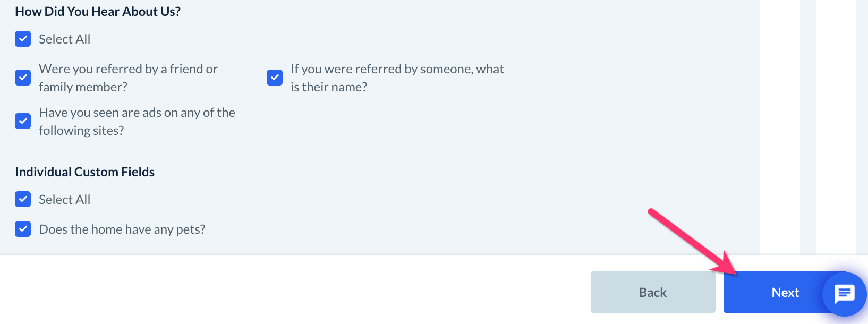Open the chat message bubble icon

[844, 293]
